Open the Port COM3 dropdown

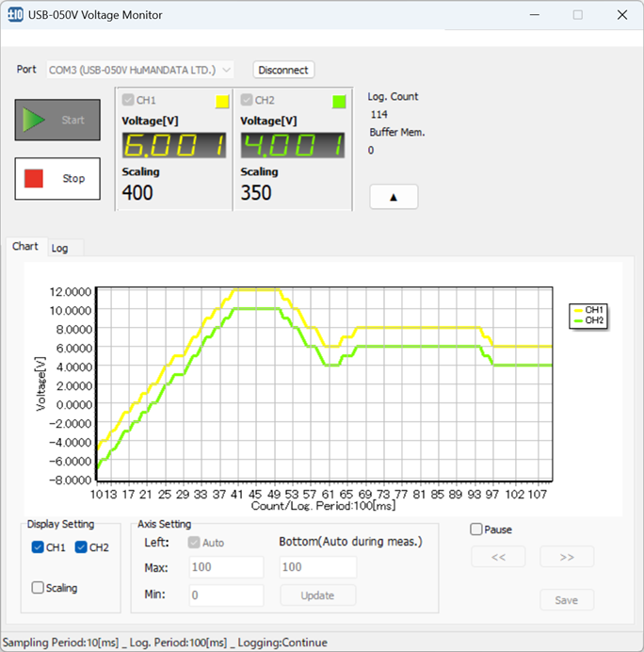coord(140,70)
